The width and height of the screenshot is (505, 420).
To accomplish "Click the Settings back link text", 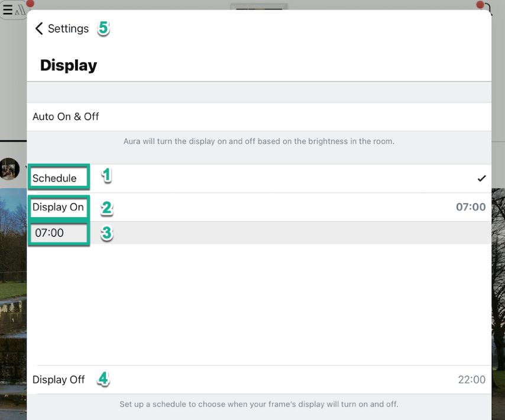I will pos(68,28).
